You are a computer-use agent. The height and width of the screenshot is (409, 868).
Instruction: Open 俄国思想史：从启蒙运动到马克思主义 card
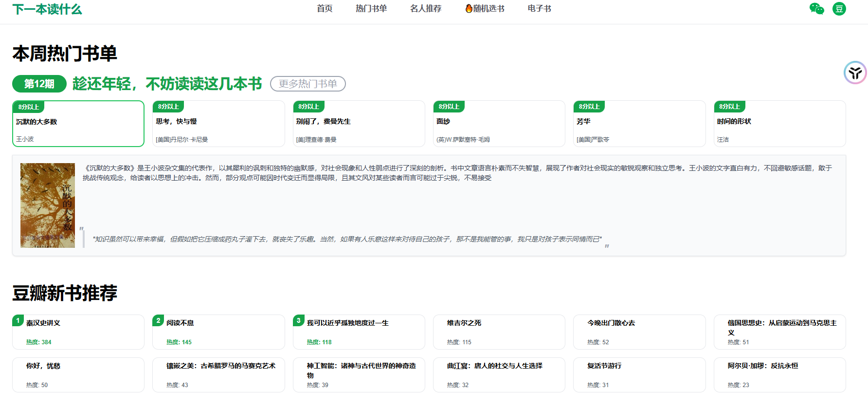[x=780, y=332]
